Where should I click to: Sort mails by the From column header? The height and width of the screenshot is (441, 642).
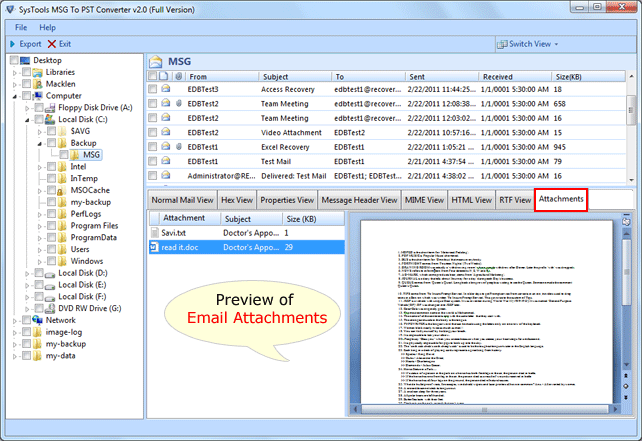pos(222,77)
